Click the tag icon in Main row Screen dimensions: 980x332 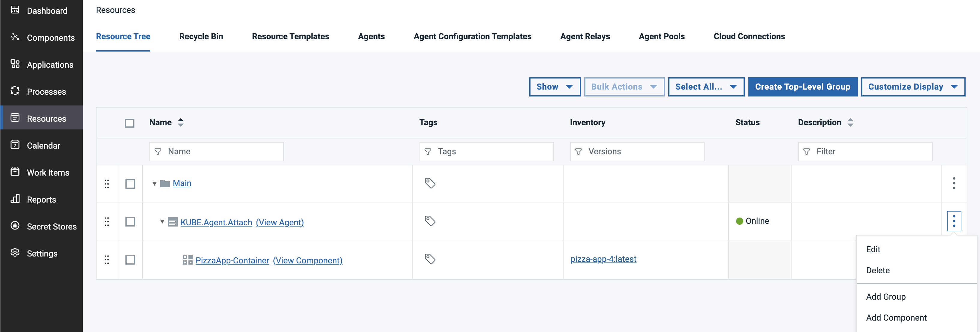tap(430, 183)
